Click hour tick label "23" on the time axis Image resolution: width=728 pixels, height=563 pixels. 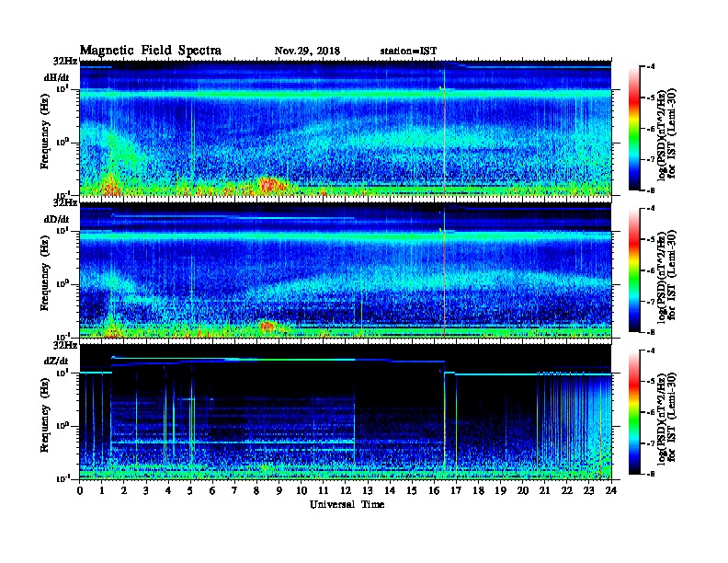589,490
